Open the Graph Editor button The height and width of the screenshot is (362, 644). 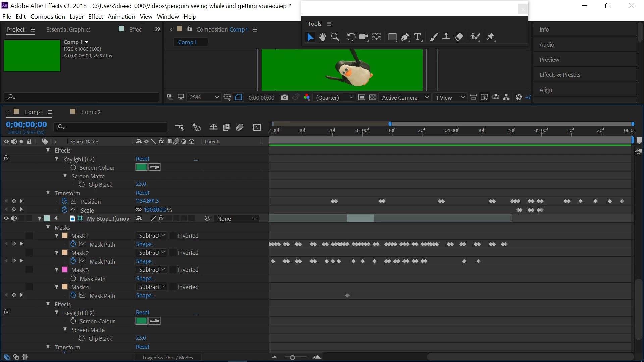click(x=257, y=127)
